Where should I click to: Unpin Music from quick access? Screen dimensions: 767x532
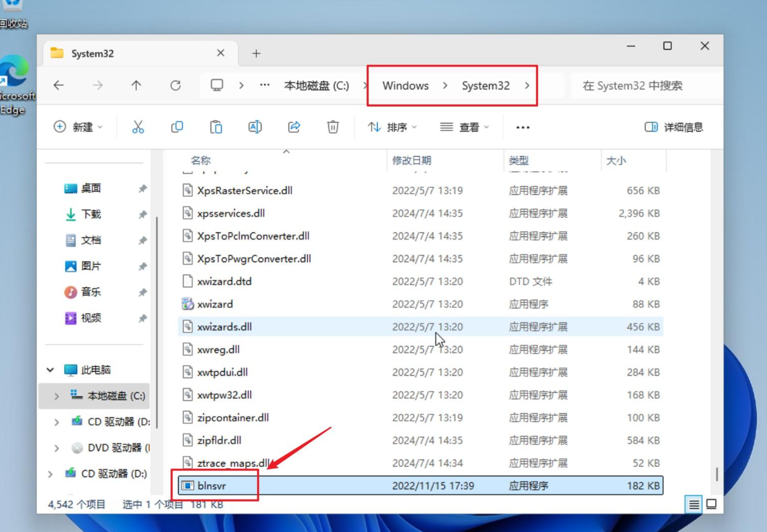click(143, 292)
